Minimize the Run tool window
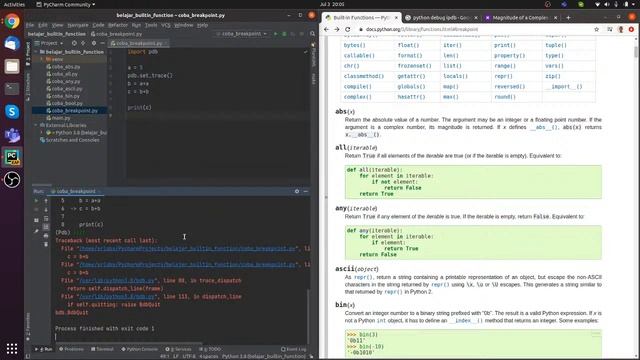The width and height of the screenshot is (640, 360). coord(305,191)
